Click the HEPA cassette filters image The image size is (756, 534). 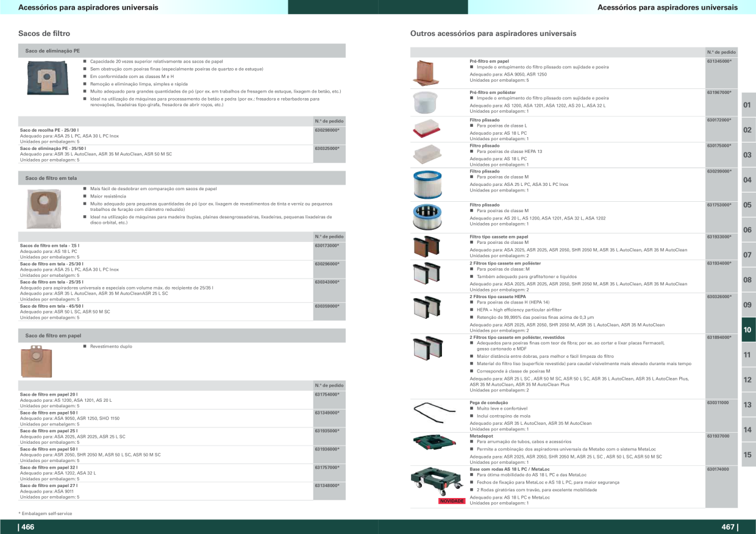[426, 307]
